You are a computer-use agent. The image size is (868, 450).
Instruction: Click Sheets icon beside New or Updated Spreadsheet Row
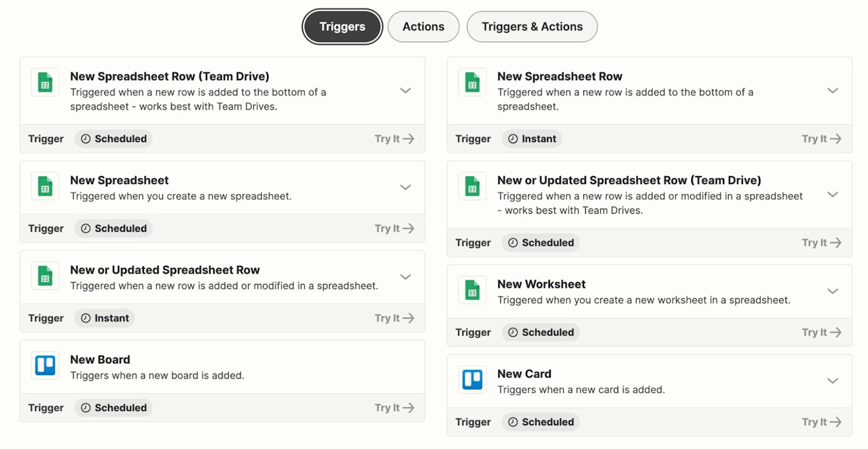tap(45, 276)
